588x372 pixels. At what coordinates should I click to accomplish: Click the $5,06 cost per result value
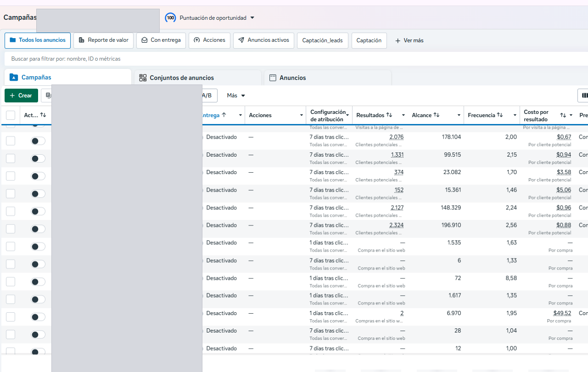tap(564, 190)
